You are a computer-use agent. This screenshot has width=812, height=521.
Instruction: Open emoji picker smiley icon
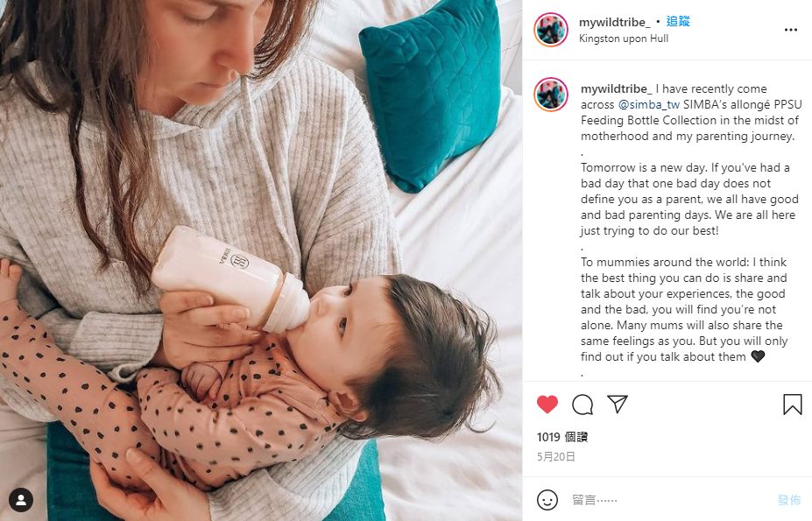(x=547, y=500)
